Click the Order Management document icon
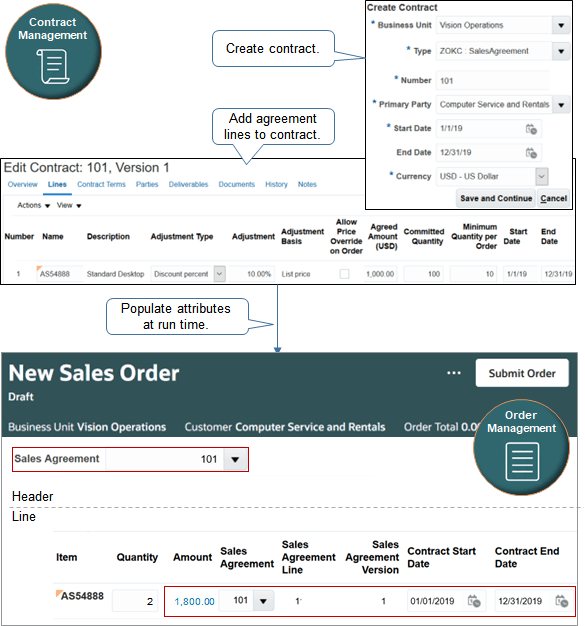Screen dimensions: 585x626 522,462
